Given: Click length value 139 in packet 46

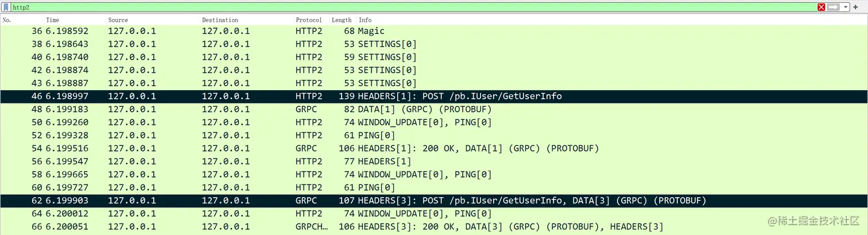Looking at the screenshot, I should click(x=347, y=97).
